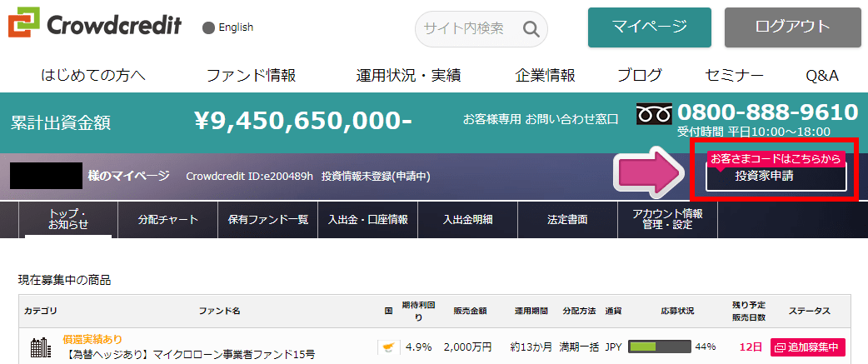868x364 pixels.
Task: Select 入出金・口座情報 tab
Action: 367,220
